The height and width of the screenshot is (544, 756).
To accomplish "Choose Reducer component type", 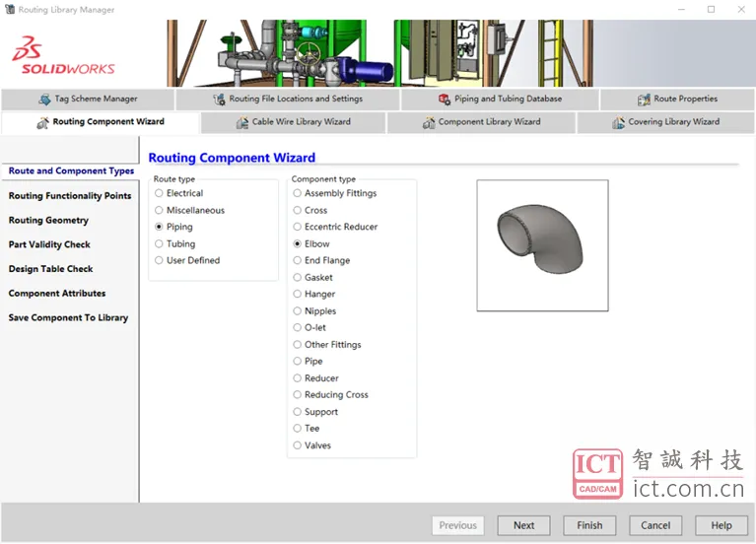I will (297, 378).
